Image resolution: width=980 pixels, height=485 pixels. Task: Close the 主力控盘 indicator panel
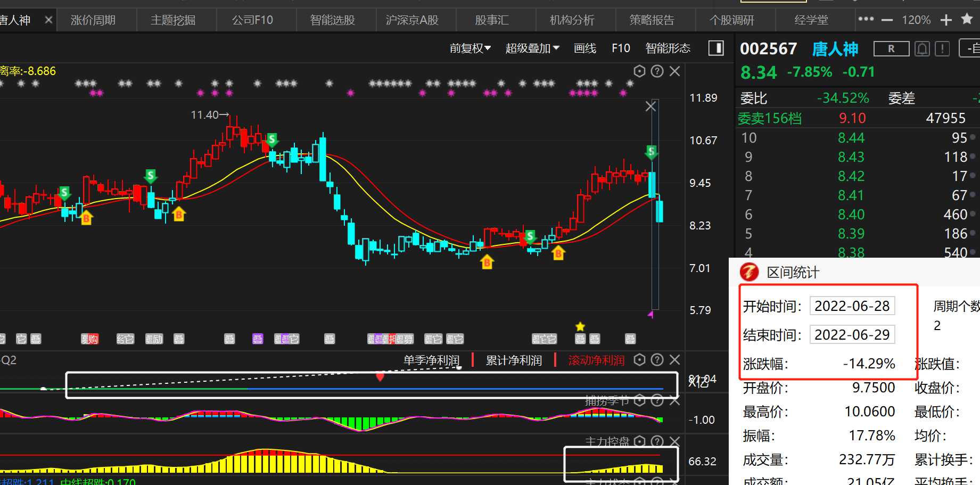(x=675, y=441)
